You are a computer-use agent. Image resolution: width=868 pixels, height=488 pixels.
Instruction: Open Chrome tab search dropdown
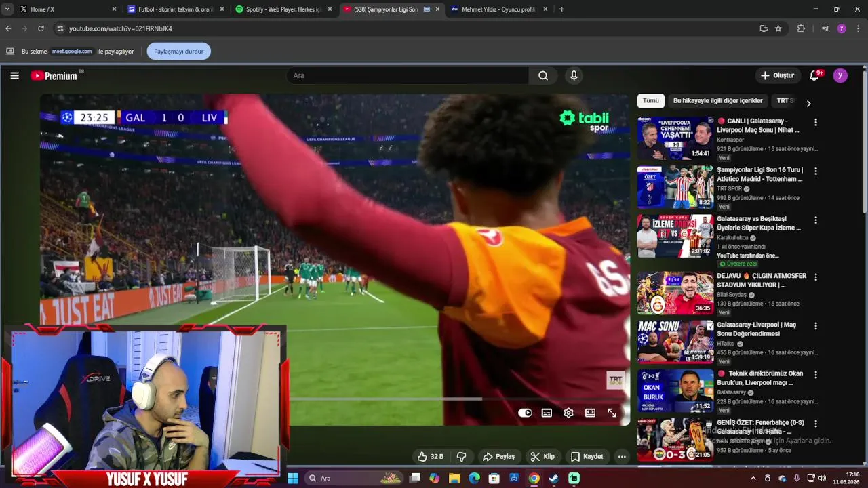[x=7, y=9]
